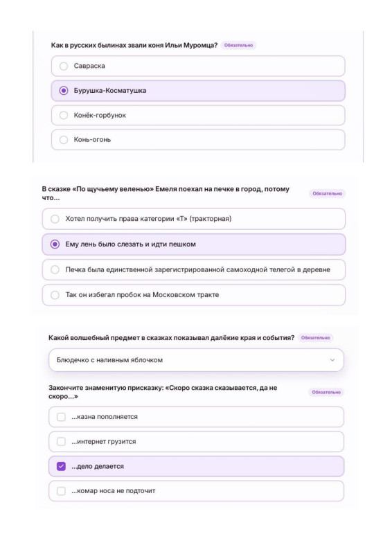Choose the права категории «Т» option
The width and height of the screenshot is (392, 554).
(x=194, y=219)
